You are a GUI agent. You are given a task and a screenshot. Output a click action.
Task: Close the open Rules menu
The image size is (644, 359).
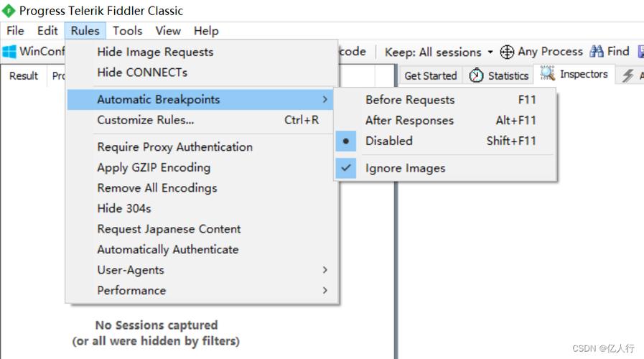coord(85,31)
